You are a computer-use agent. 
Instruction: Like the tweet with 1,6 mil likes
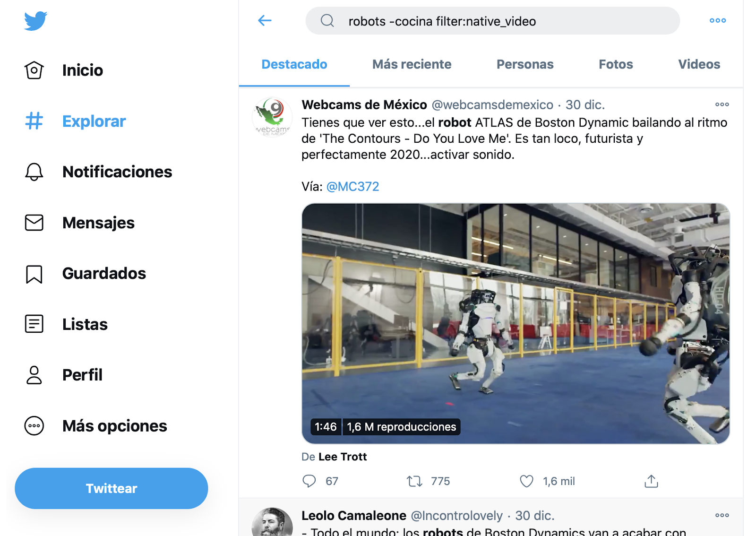tap(526, 481)
